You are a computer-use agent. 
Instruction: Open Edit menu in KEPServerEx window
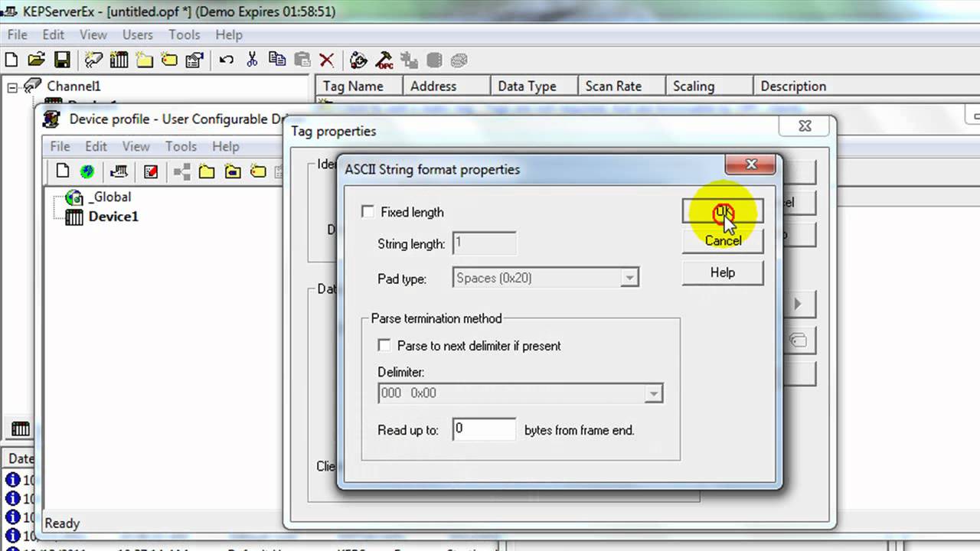pyautogui.click(x=53, y=34)
